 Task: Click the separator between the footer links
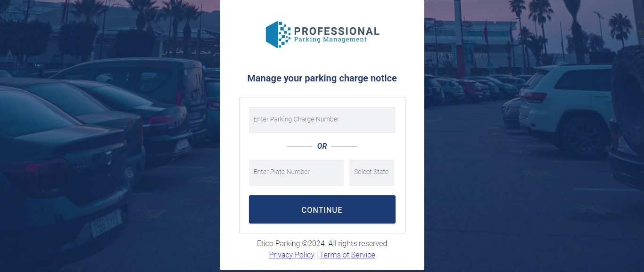(317, 255)
